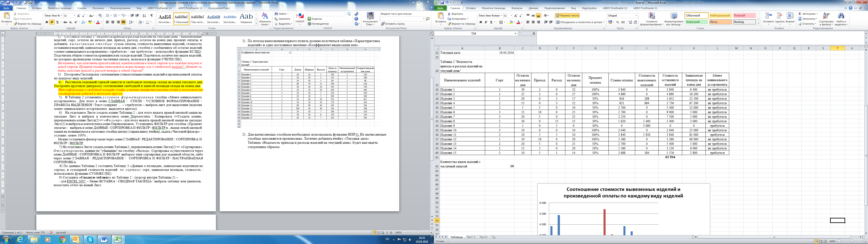Screen dimensions: 868x244
Task: Center align text in Excel
Action: [x=533, y=22]
